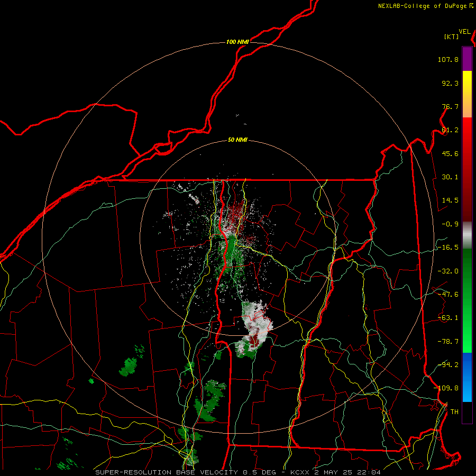
Task: Click the 92.3 velocity scale value
Action: (x=450, y=83)
